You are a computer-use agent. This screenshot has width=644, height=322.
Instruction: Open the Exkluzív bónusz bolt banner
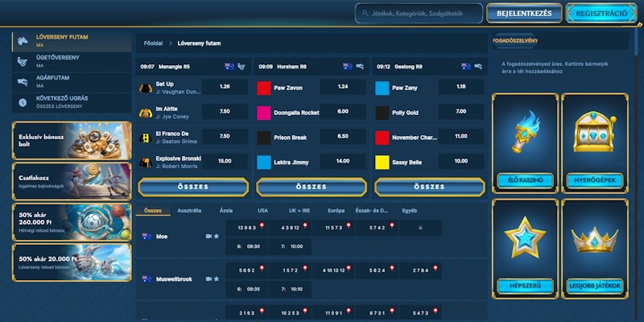(72, 140)
